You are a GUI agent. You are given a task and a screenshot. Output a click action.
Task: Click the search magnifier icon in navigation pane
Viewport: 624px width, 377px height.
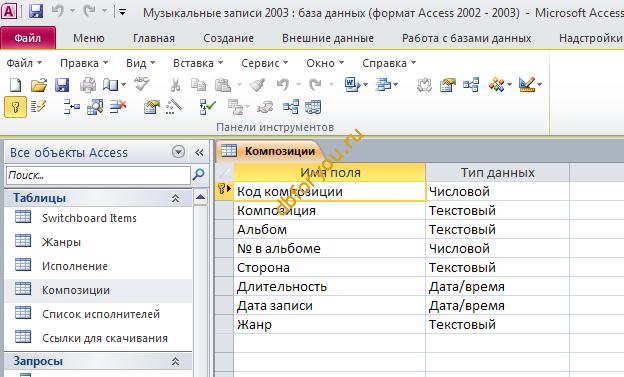[198, 174]
